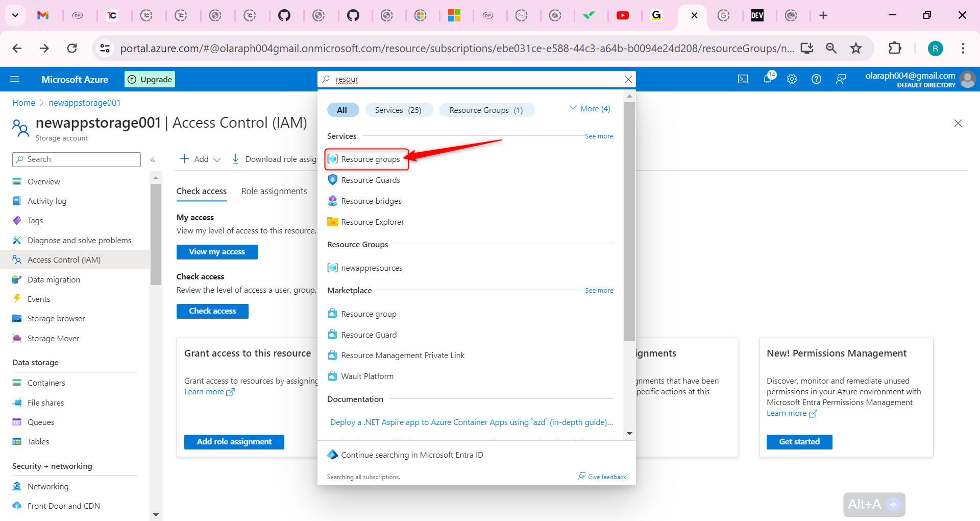The height and width of the screenshot is (521, 980).
Task: Open the Help and support icon
Action: pos(816,79)
